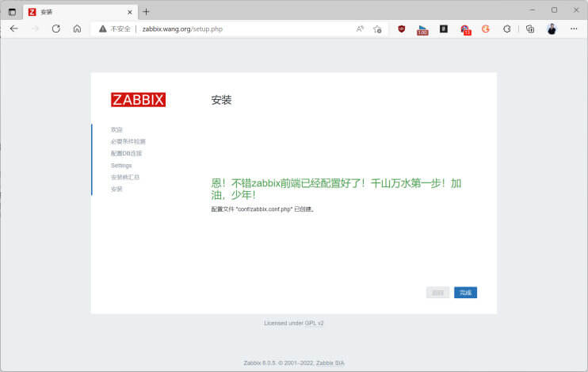This screenshot has width=588, height=372.
Task: Click the disabled forward arrow icon
Action: [35, 29]
